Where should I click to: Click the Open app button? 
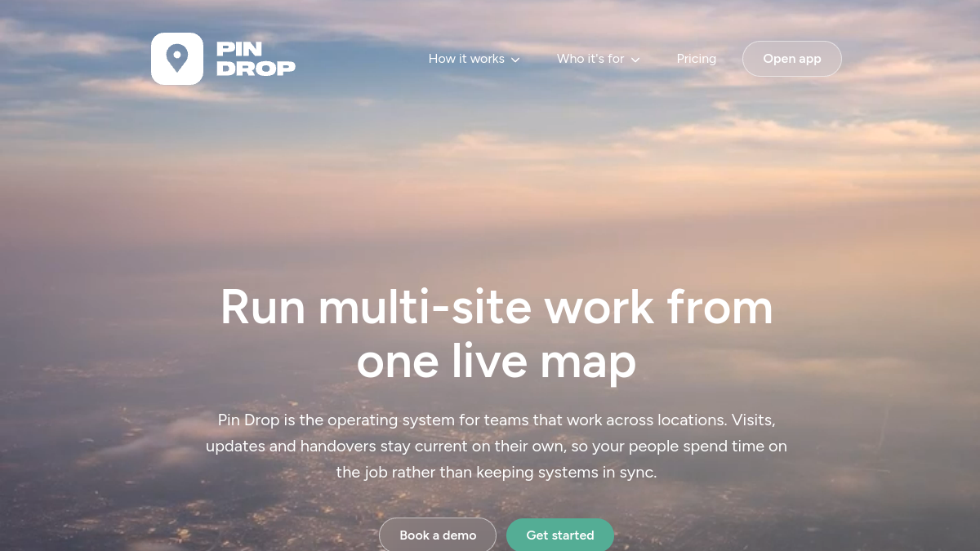(x=792, y=59)
